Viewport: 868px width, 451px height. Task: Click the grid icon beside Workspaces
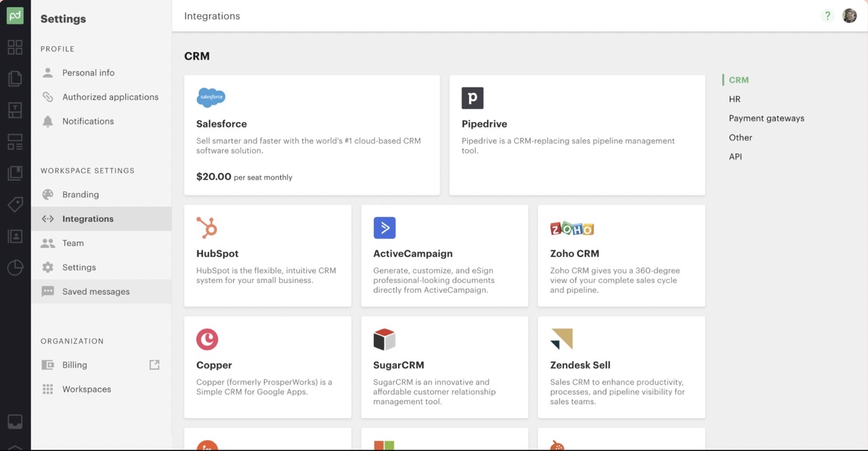(47, 389)
